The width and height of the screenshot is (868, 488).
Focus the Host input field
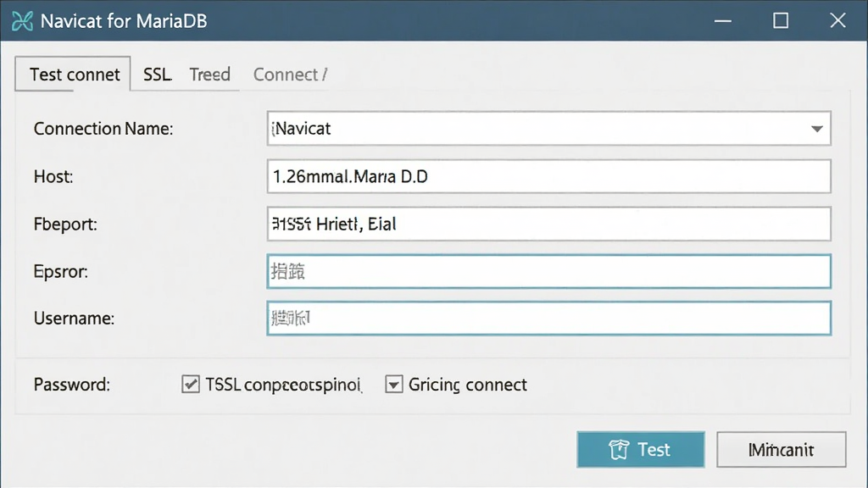click(x=548, y=176)
